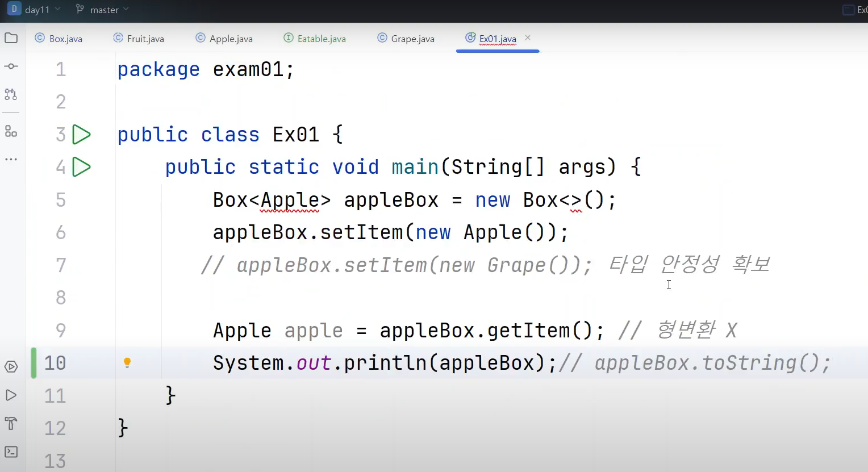This screenshot has width=868, height=472.
Task: Click the '타입 안정성 확보' comment
Action: pyautogui.click(x=690, y=264)
